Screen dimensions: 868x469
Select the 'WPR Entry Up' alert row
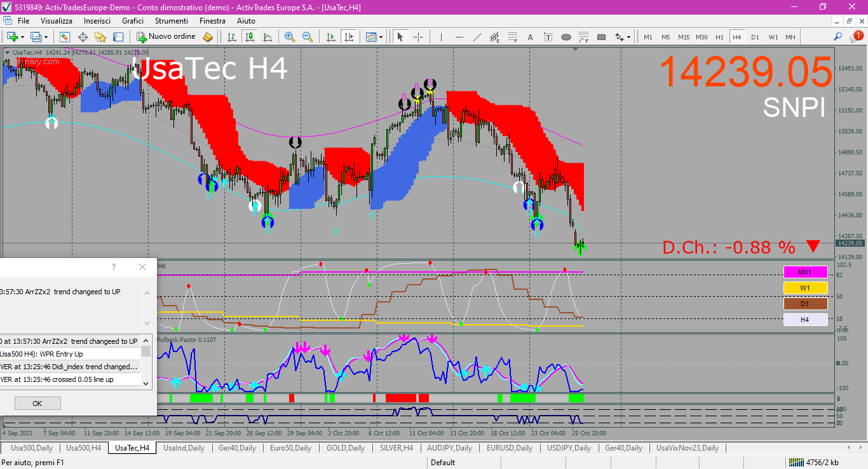[70, 354]
